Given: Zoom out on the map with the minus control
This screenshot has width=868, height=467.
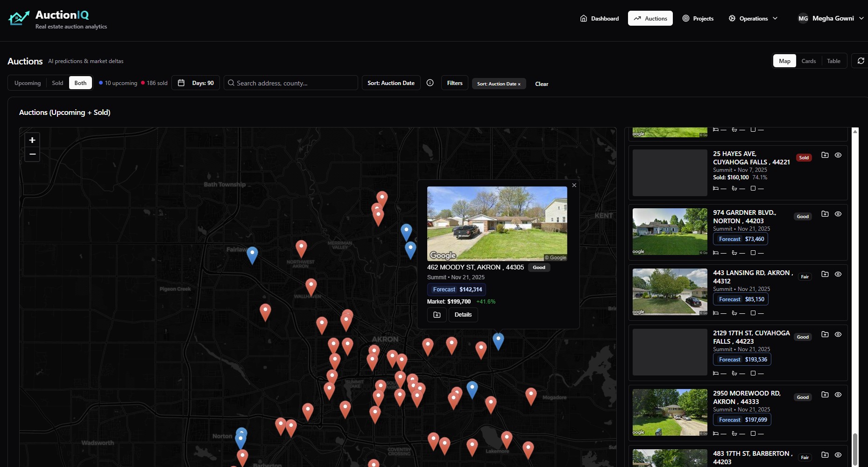Looking at the screenshot, I should pyautogui.click(x=32, y=154).
